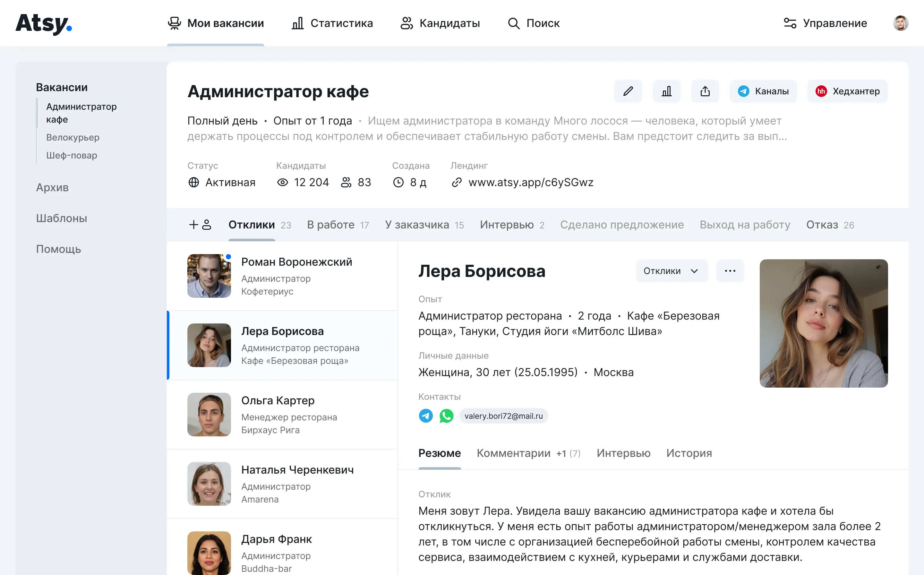Screen dimensions: 924x575
Task: Click the three-dots more options button
Action: (x=730, y=271)
